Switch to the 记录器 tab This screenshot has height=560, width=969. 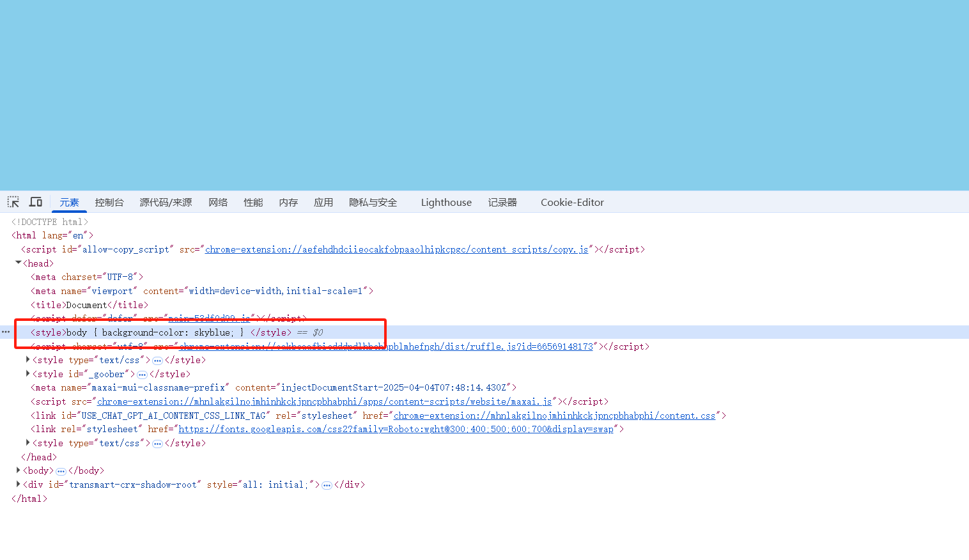pyautogui.click(x=502, y=203)
